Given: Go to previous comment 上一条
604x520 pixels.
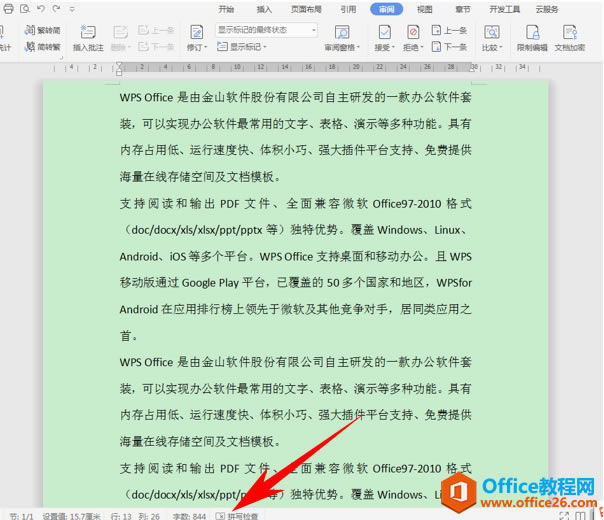Looking at the screenshot, I should pos(156,30).
